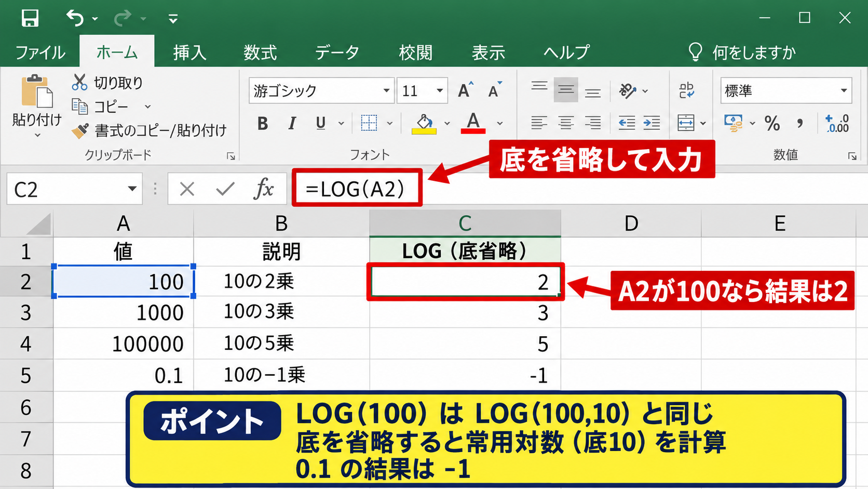Click the increase decimal icon
868x489 pixels.
[x=837, y=123]
